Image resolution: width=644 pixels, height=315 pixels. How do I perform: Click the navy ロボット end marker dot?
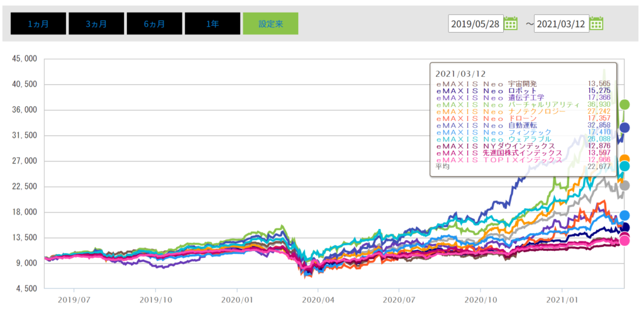[625, 228]
